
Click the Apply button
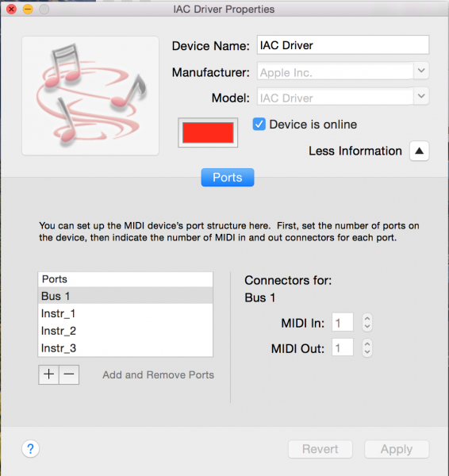click(397, 449)
